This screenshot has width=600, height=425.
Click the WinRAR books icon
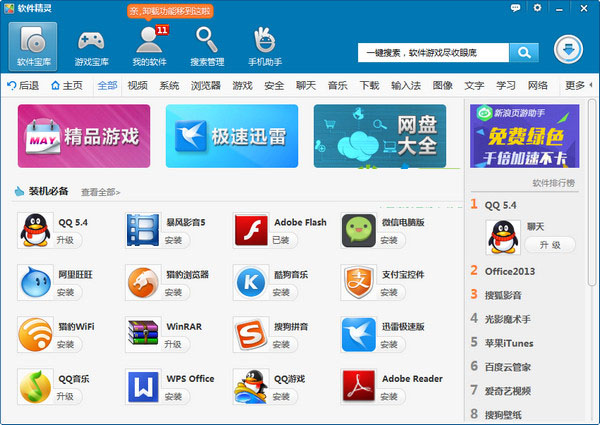pyautogui.click(x=143, y=334)
